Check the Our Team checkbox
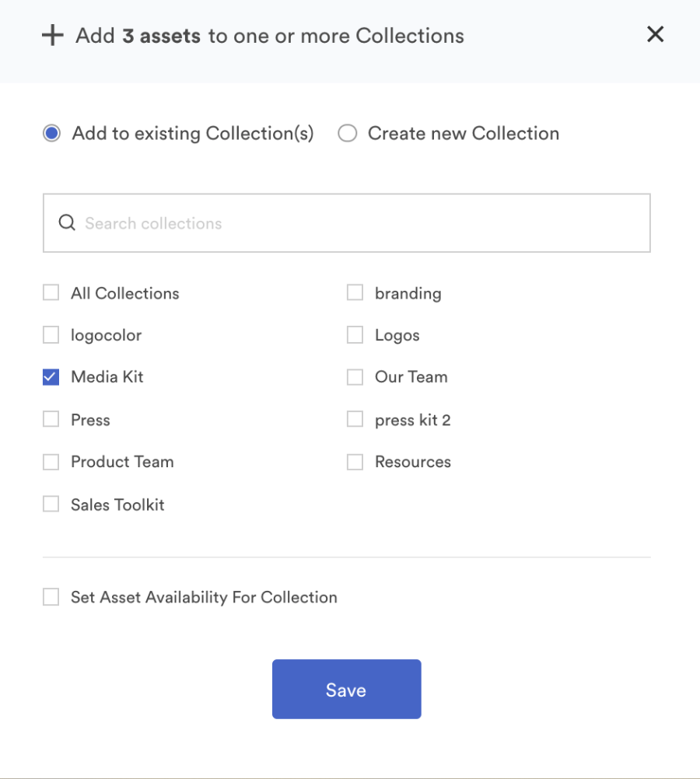 tap(355, 377)
